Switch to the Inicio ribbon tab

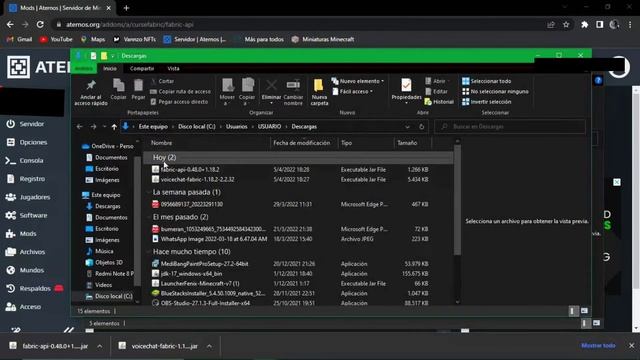[x=110, y=69]
